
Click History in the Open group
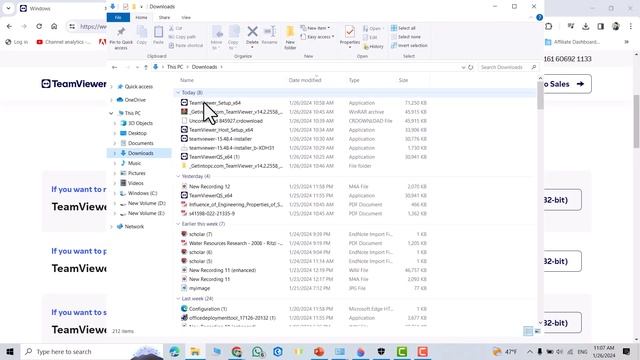coord(373,47)
